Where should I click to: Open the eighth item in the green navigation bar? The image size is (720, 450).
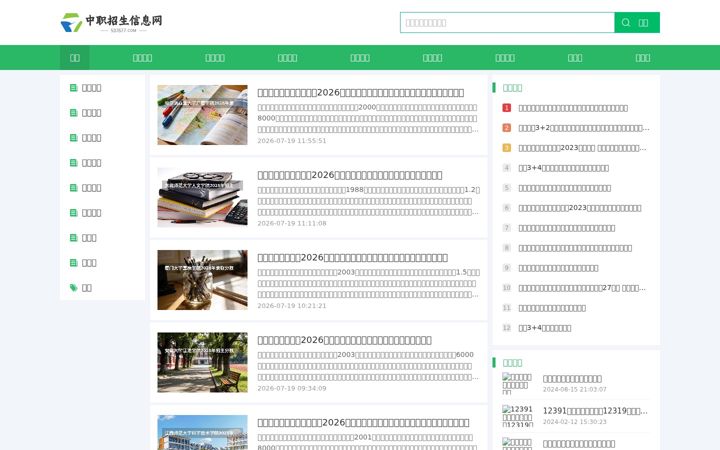[575, 57]
